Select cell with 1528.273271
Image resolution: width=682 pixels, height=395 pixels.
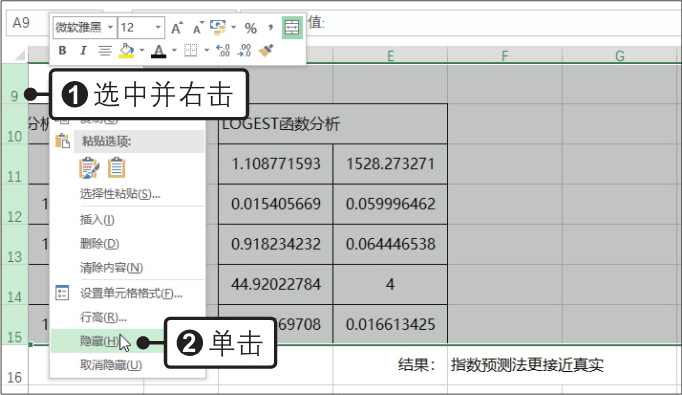[x=390, y=164]
